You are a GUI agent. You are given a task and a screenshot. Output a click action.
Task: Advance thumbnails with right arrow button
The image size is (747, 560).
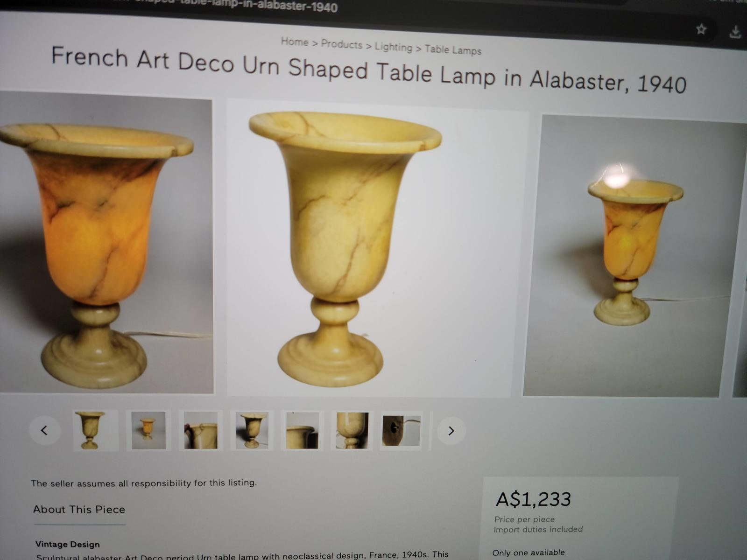pos(451,431)
